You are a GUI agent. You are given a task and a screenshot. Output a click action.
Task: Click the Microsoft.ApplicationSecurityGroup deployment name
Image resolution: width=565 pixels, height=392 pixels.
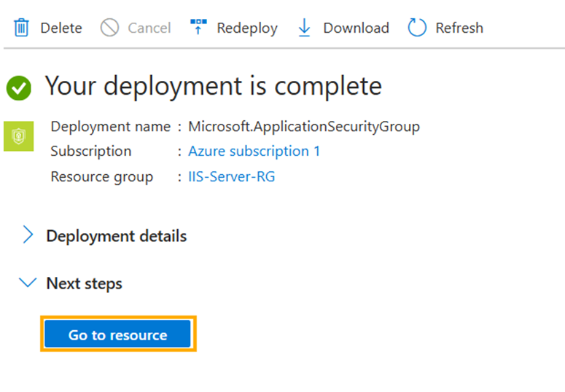coord(303,127)
